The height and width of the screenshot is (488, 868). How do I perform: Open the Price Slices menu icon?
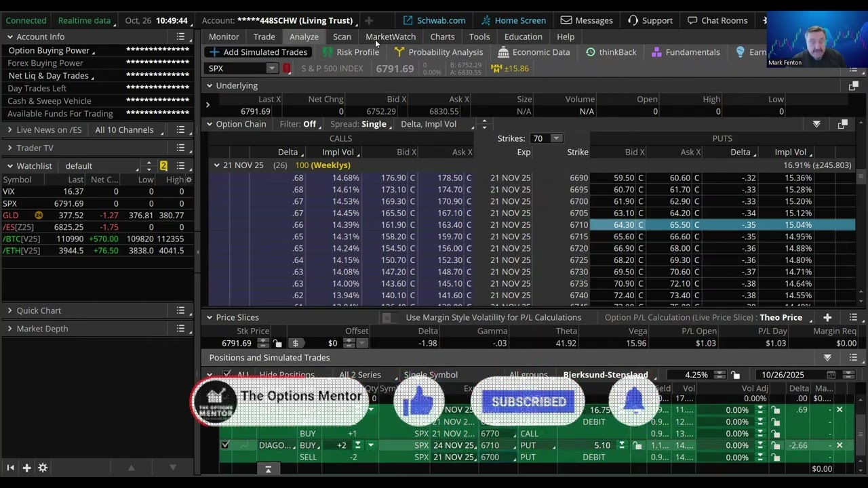pyautogui.click(x=853, y=317)
